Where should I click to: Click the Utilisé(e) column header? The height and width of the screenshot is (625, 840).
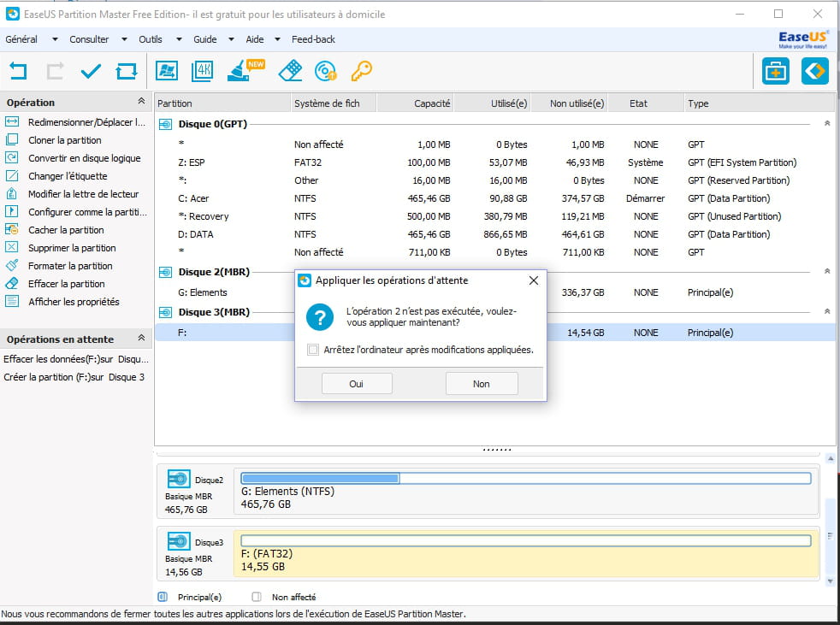click(493, 103)
